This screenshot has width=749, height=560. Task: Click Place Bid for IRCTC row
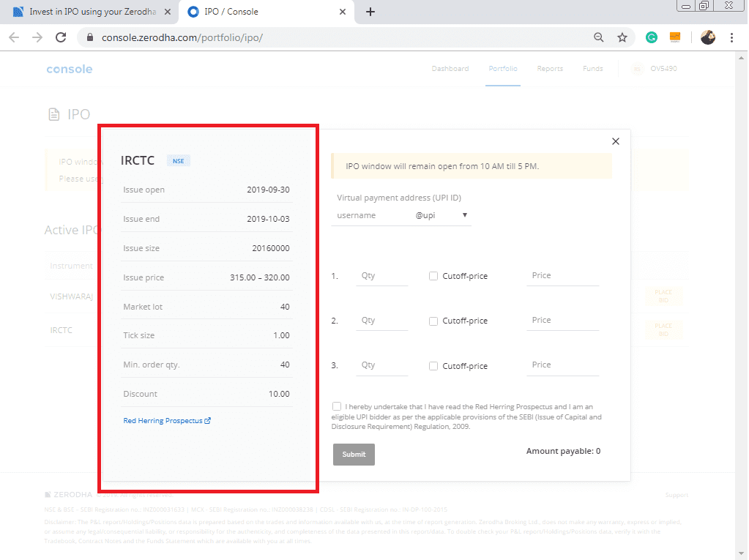[663, 330]
